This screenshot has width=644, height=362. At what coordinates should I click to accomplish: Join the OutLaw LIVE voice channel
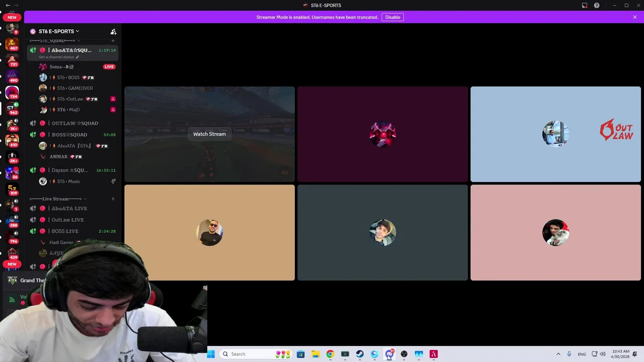coord(72,220)
